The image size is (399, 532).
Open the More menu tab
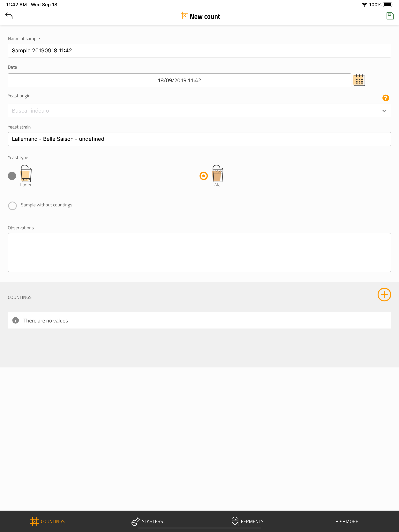point(347,521)
